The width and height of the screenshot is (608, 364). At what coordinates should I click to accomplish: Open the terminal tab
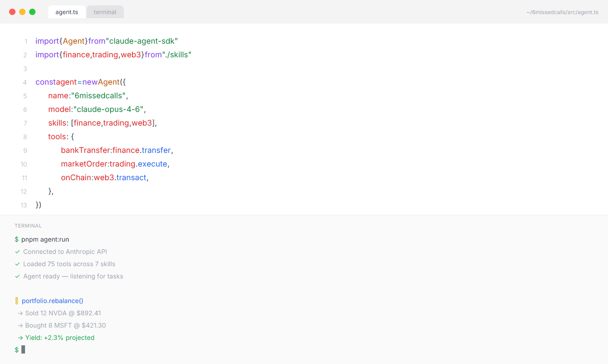pyautogui.click(x=105, y=12)
